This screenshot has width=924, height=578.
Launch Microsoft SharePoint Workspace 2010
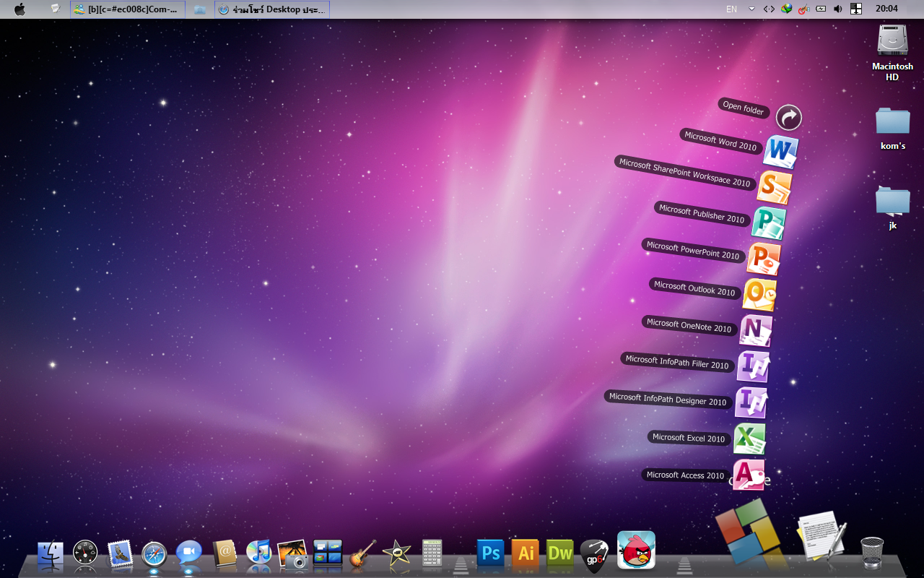coord(774,186)
